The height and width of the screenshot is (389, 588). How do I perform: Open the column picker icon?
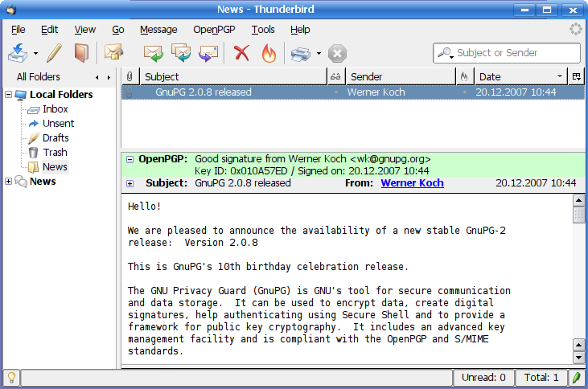[x=577, y=77]
